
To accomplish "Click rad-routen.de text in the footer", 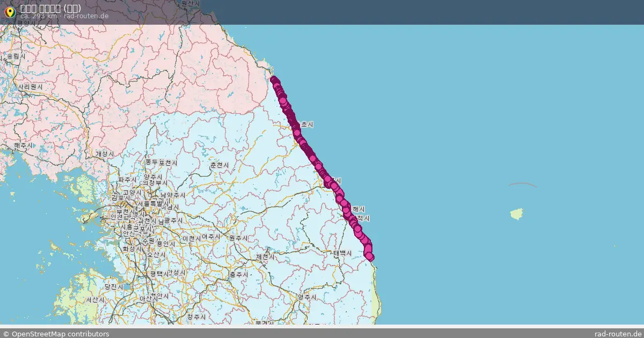I will tap(618, 334).
